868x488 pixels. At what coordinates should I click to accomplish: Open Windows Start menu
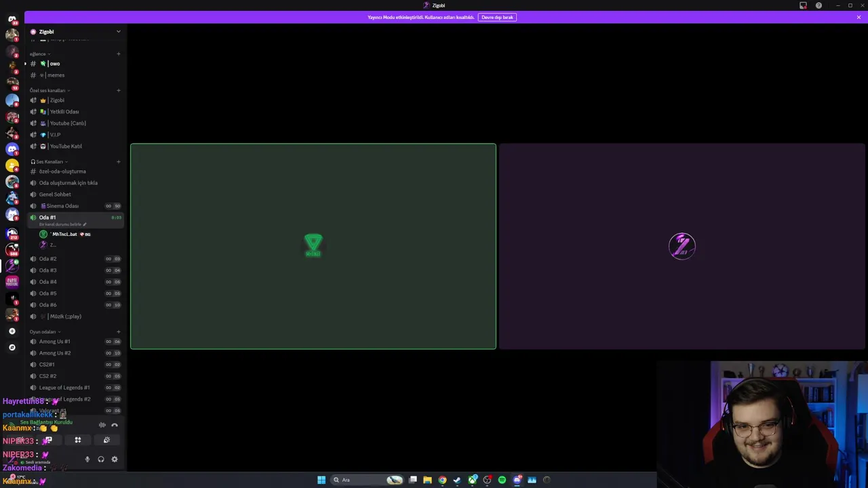(x=321, y=480)
